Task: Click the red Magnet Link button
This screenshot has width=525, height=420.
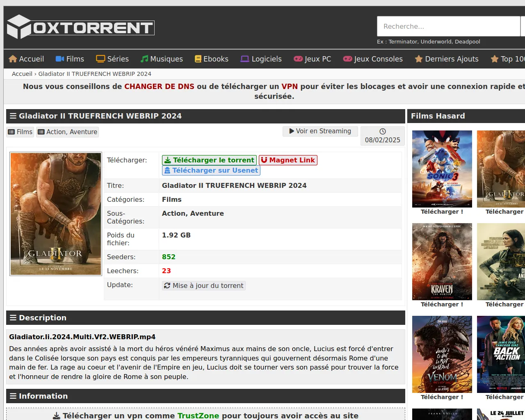Action: coord(288,160)
